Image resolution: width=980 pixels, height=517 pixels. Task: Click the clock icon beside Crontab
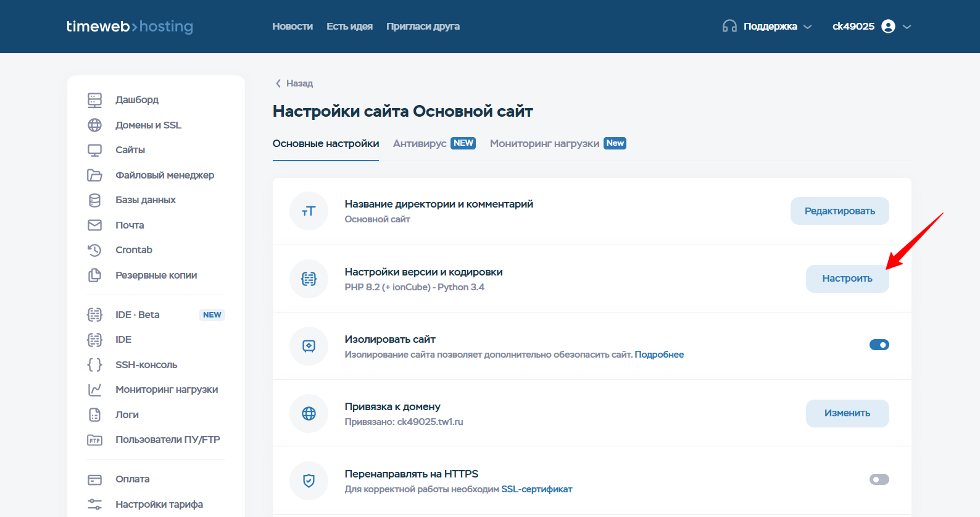click(94, 250)
